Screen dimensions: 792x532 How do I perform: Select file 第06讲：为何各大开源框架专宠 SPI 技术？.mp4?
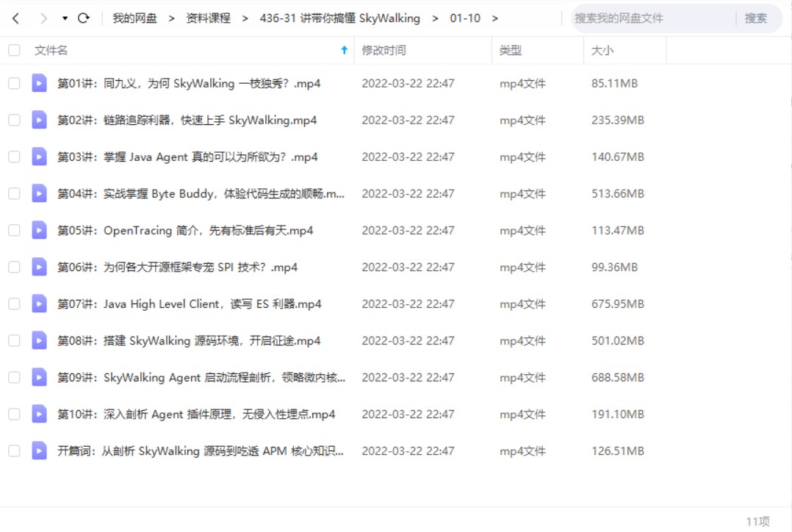pos(177,267)
